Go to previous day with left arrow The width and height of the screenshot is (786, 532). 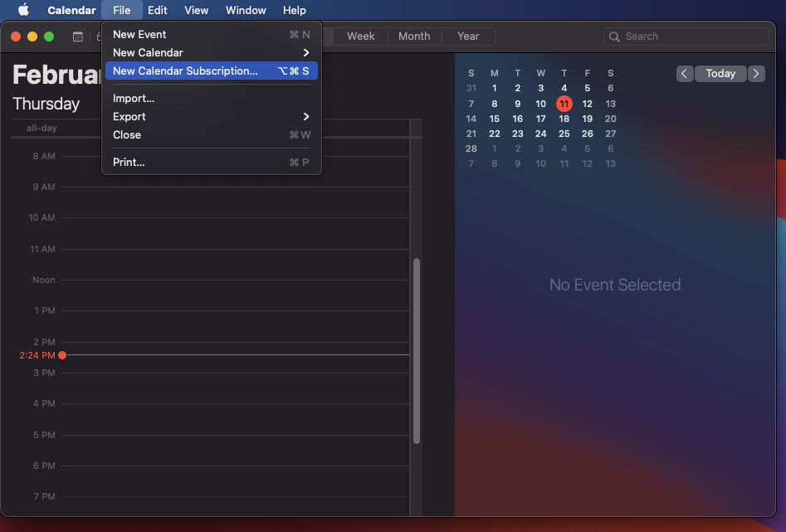click(685, 74)
